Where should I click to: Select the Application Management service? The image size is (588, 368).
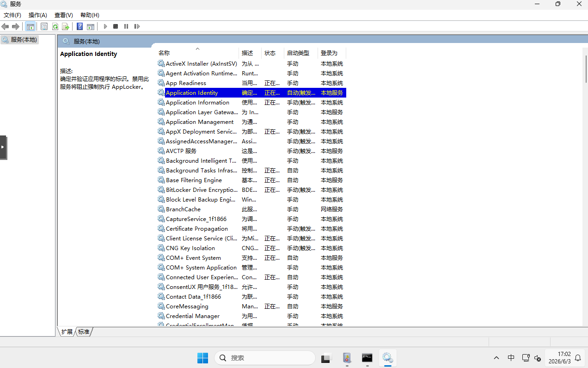[251, 122]
